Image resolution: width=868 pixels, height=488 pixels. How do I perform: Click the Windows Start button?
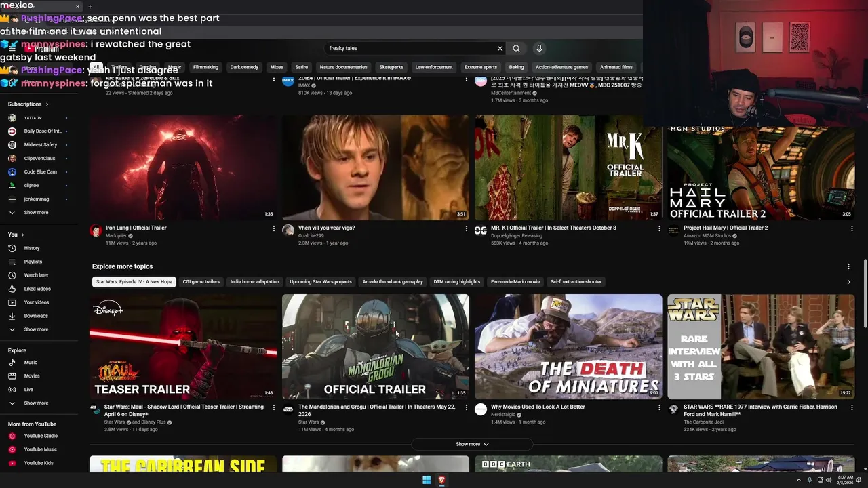tap(427, 480)
